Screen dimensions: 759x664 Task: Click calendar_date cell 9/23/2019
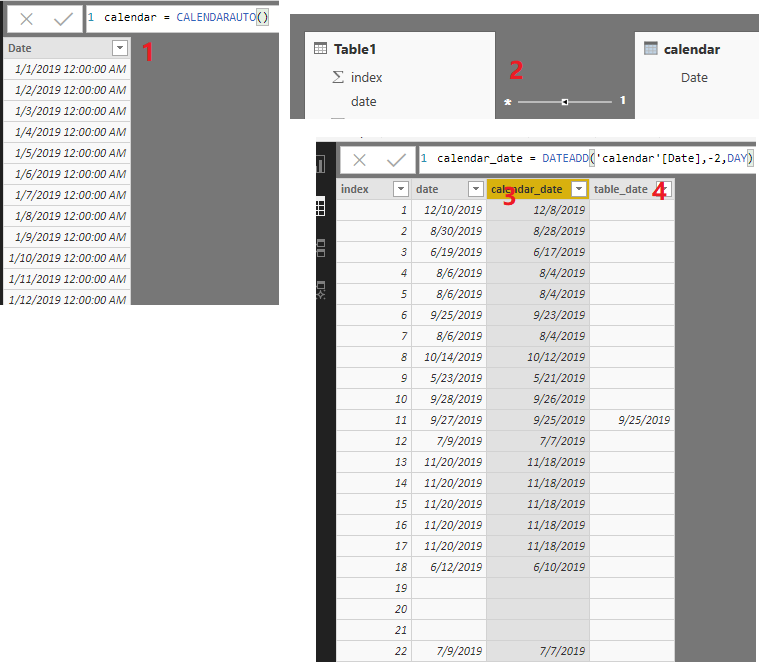pos(538,315)
